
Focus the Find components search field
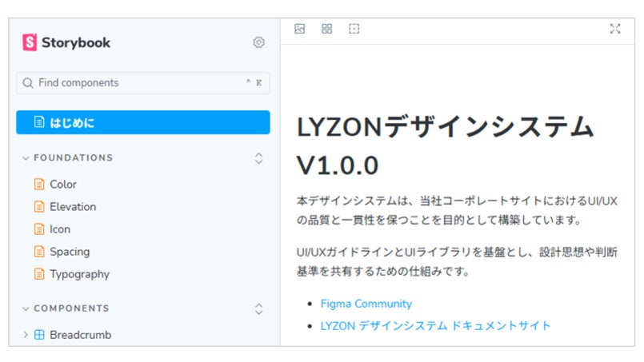click(x=143, y=83)
